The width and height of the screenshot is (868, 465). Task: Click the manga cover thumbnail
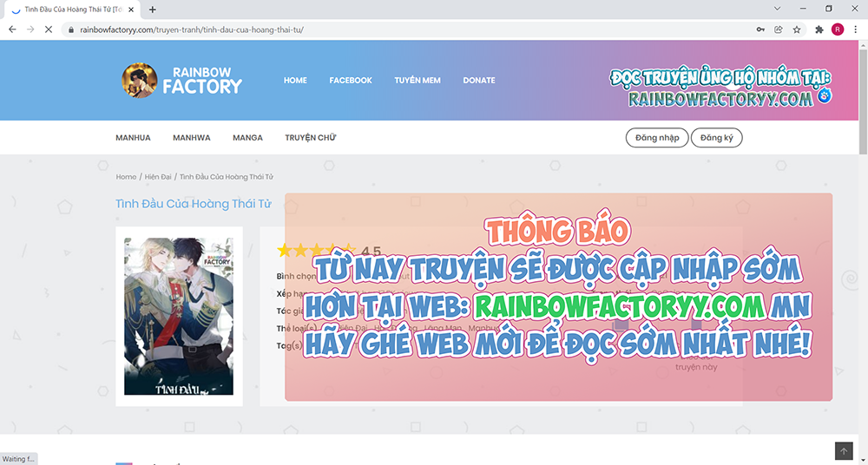(x=178, y=317)
